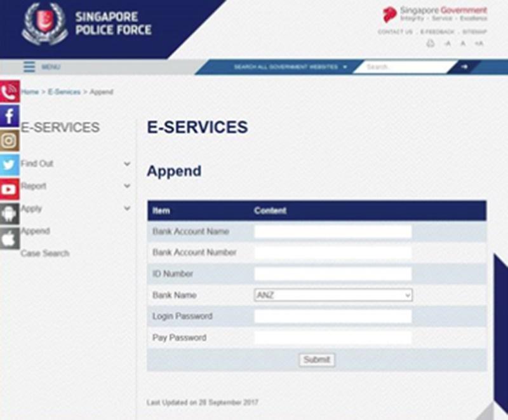Select Report in sidebar menu
Viewport: 508px width, 420px height.
point(34,186)
